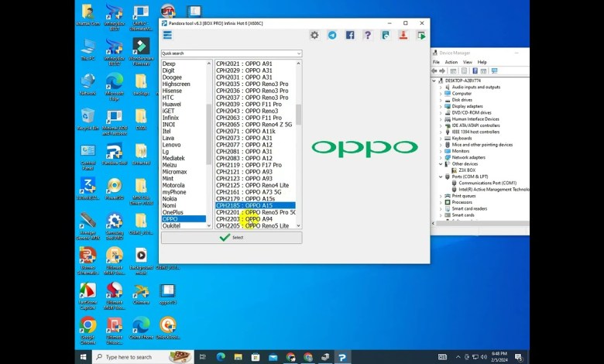Click the monitor icon in Device Manager toolbar

[494, 71]
